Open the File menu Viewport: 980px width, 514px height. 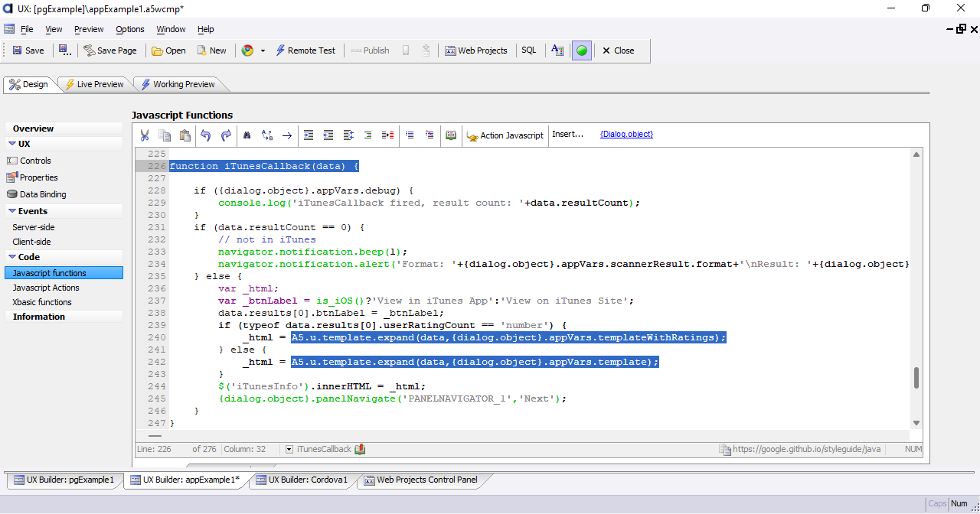point(27,29)
